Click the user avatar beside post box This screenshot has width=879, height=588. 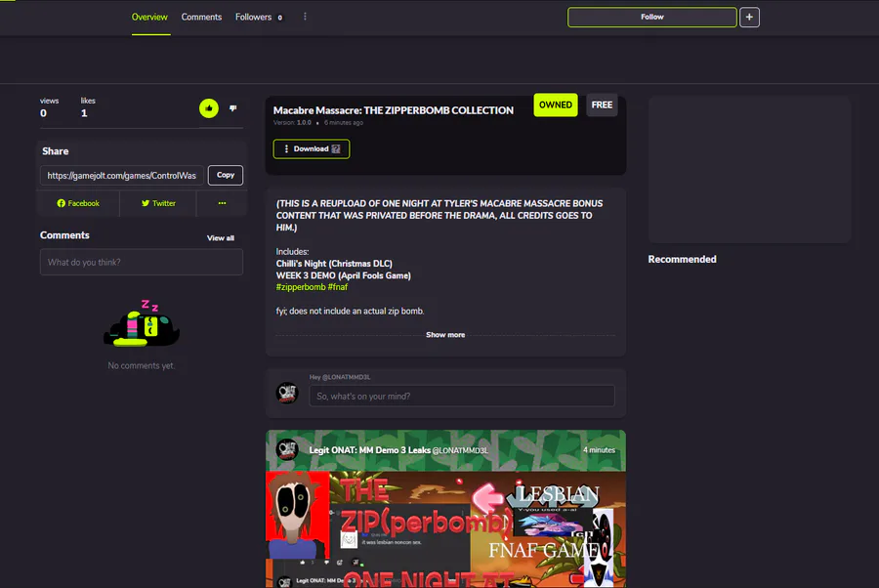[287, 393]
